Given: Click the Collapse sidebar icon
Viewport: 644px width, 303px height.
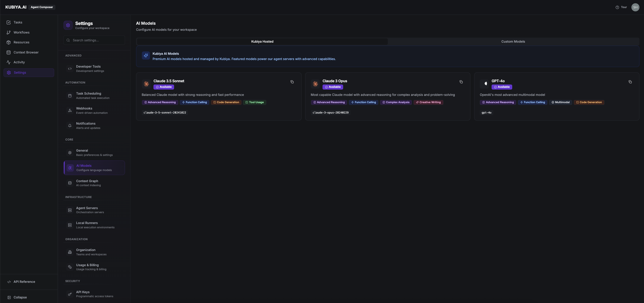Looking at the screenshot, I should (9, 297).
